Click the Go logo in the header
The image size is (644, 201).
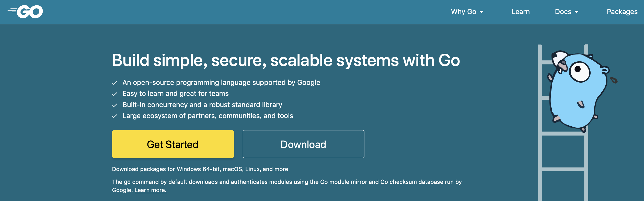[x=25, y=12]
